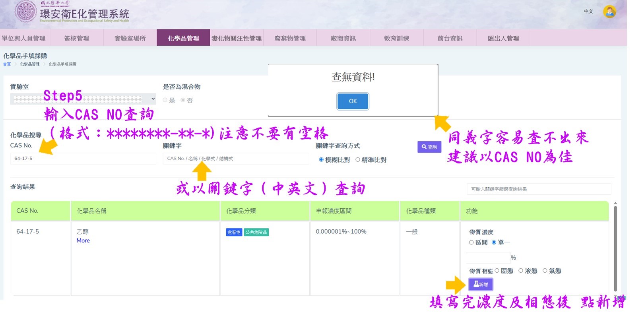644x320 pixels.
Task: Go to 首頁 breadcrumb link
Action: coord(7,64)
